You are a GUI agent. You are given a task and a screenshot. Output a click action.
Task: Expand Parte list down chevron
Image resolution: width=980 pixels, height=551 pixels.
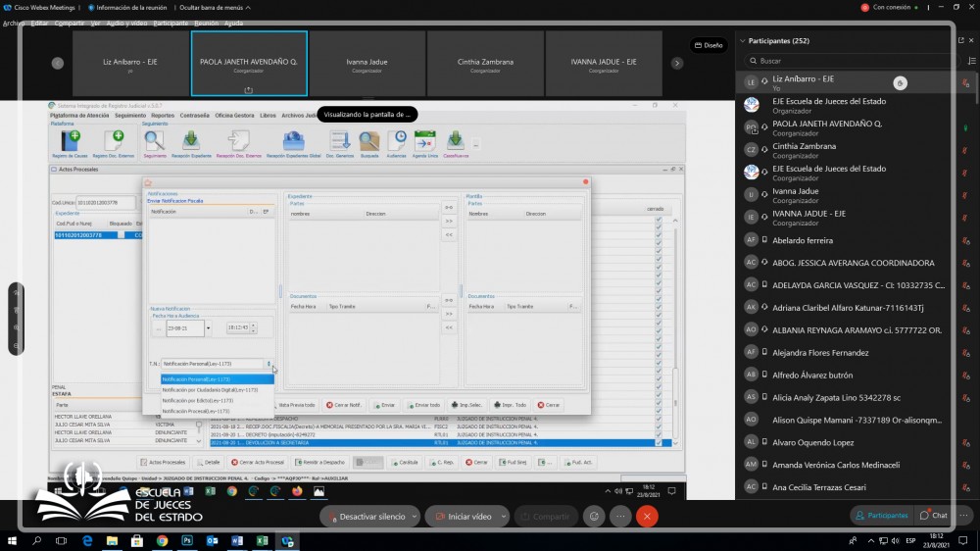(x=199, y=441)
